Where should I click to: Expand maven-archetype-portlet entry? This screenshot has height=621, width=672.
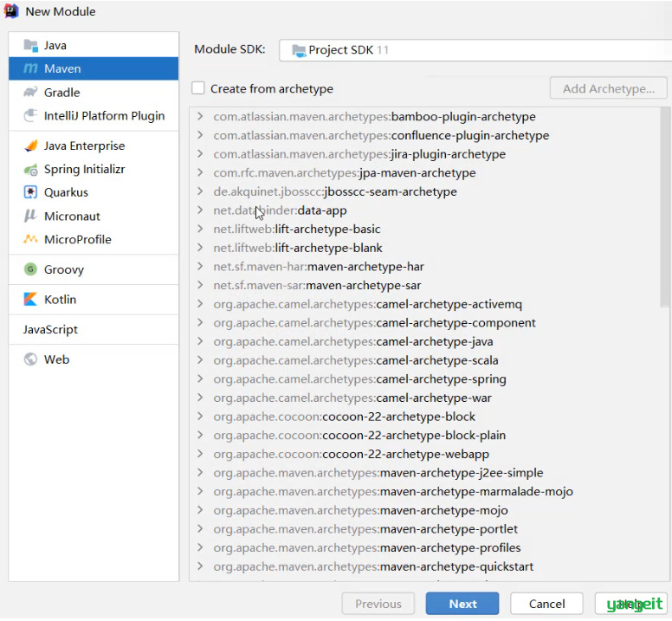(200, 529)
